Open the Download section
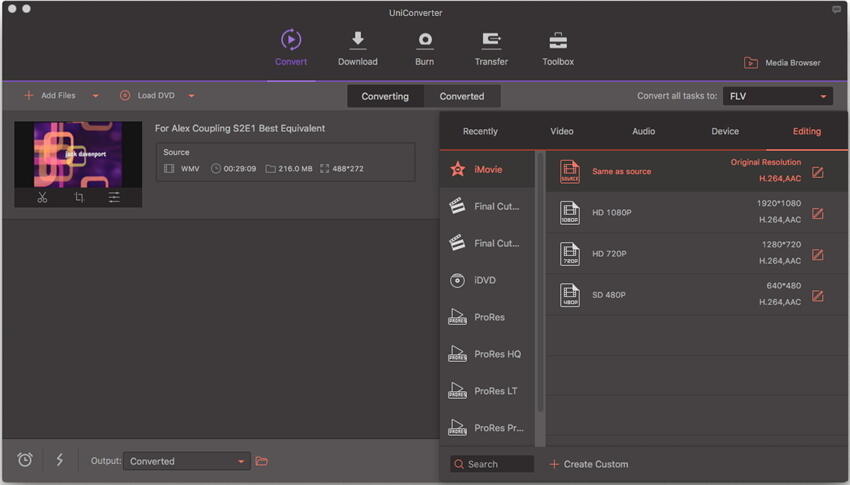This screenshot has width=850, height=485. [358, 48]
